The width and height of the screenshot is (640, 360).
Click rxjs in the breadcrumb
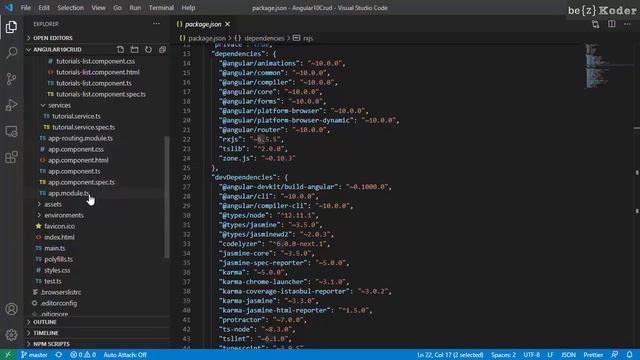(308, 38)
